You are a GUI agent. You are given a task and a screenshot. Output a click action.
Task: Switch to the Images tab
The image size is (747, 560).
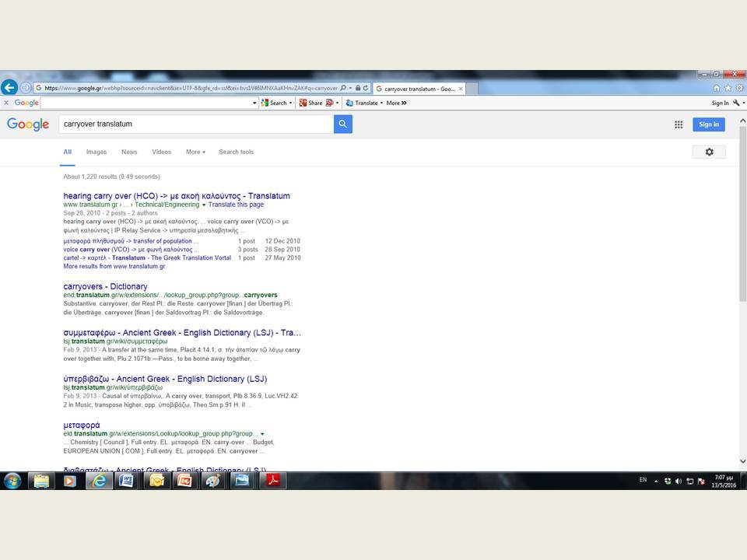96,152
